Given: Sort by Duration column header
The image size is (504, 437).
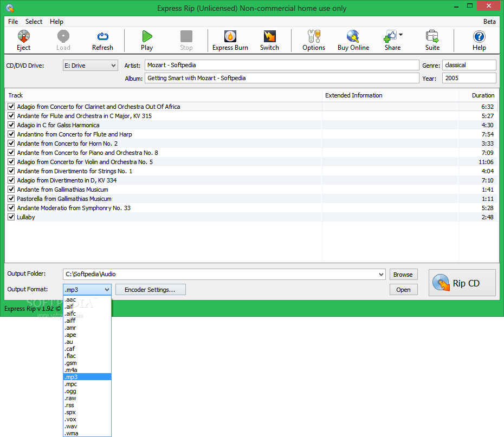Looking at the screenshot, I should click(x=479, y=95).
